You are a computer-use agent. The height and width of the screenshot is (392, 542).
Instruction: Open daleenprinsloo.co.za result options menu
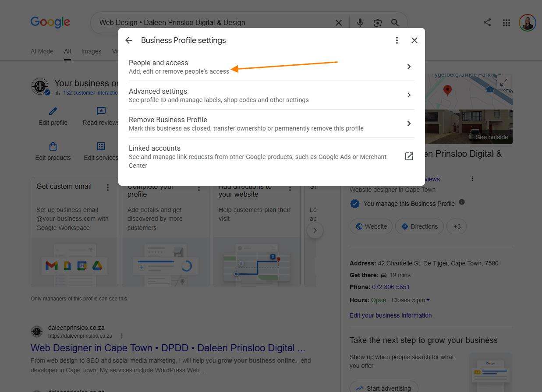point(122,336)
